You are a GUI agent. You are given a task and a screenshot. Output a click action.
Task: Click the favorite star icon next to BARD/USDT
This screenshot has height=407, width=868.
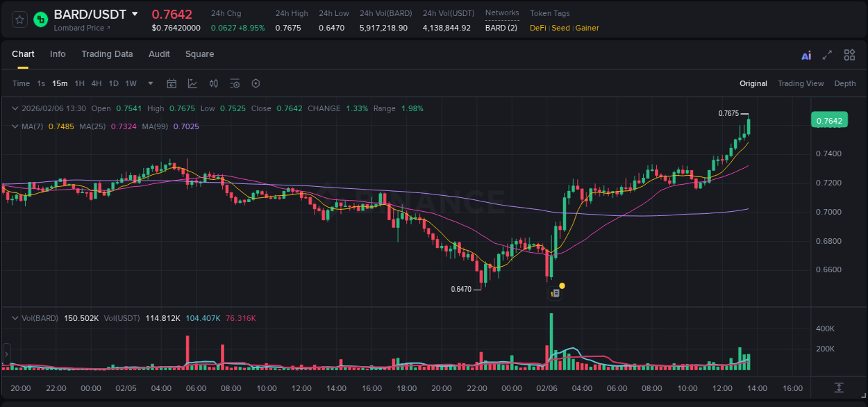(x=19, y=19)
